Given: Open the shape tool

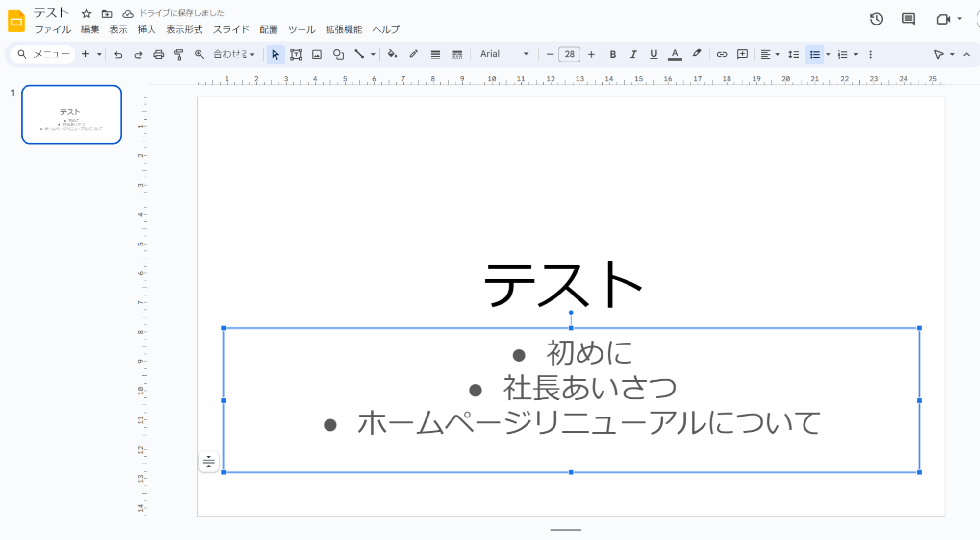Looking at the screenshot, I should pyautogui.click(x=338, y=54).
